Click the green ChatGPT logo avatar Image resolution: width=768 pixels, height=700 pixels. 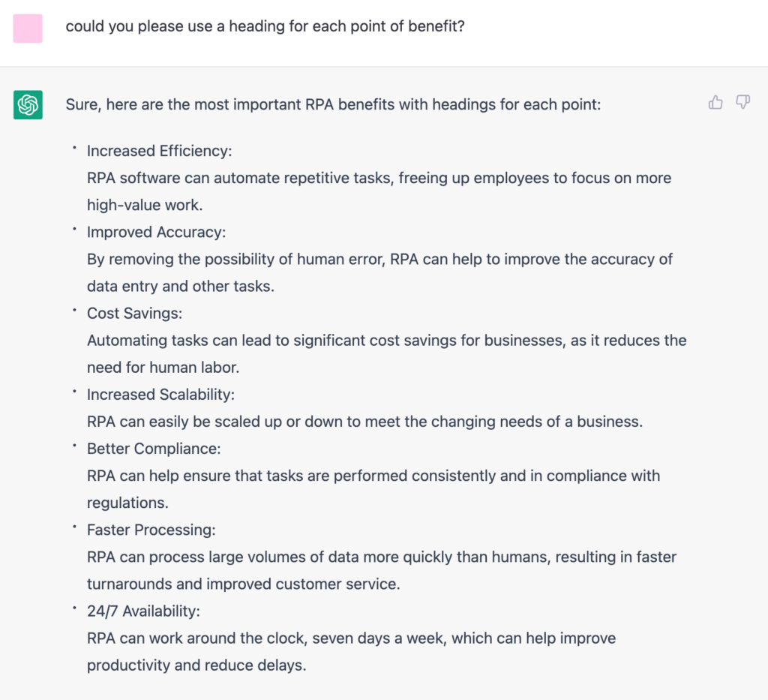pyautogui.click(x=28, y=104)
